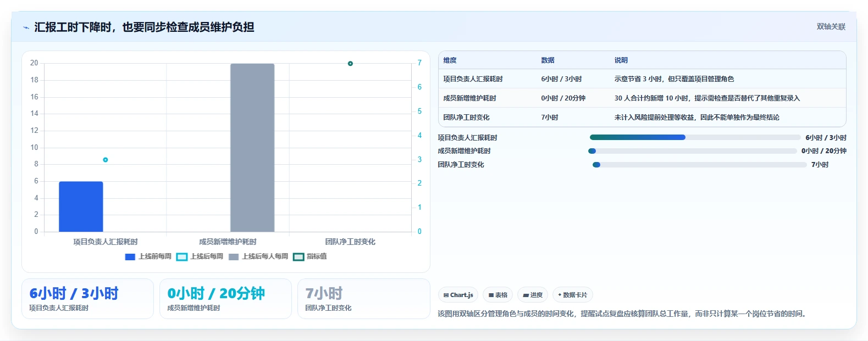Toggle the 上线后每人每周 legend swatch

coord(234,256)
